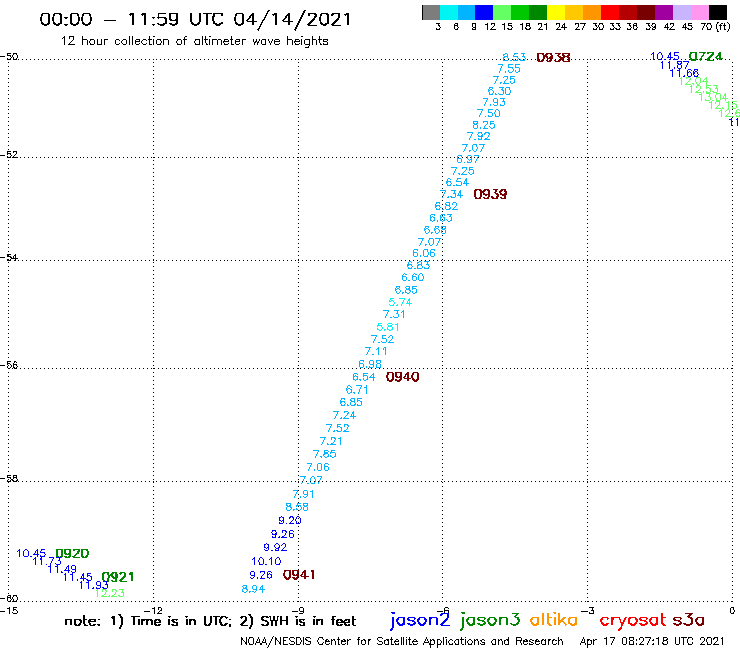Viewport: 740px width, 650px height.
Task: Click the jason3 satellite legend label
Action: pyautogui.click(x=490, y=620)
